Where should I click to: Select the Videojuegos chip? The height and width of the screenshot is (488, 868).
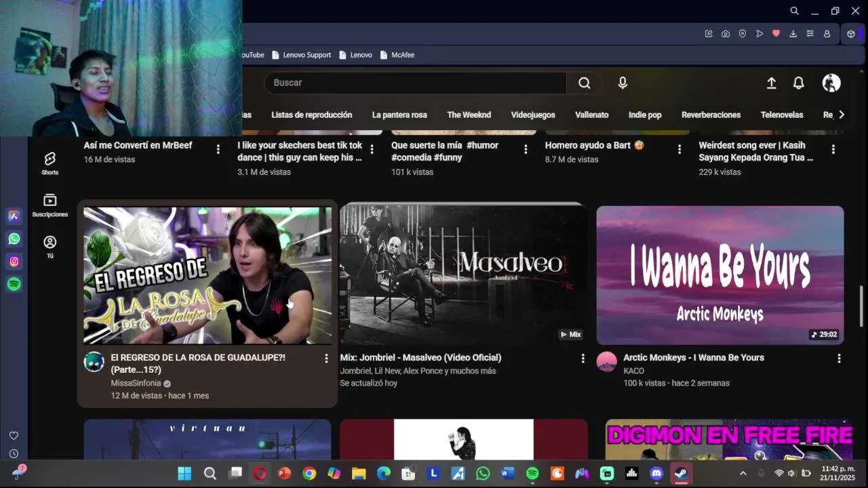533,115
